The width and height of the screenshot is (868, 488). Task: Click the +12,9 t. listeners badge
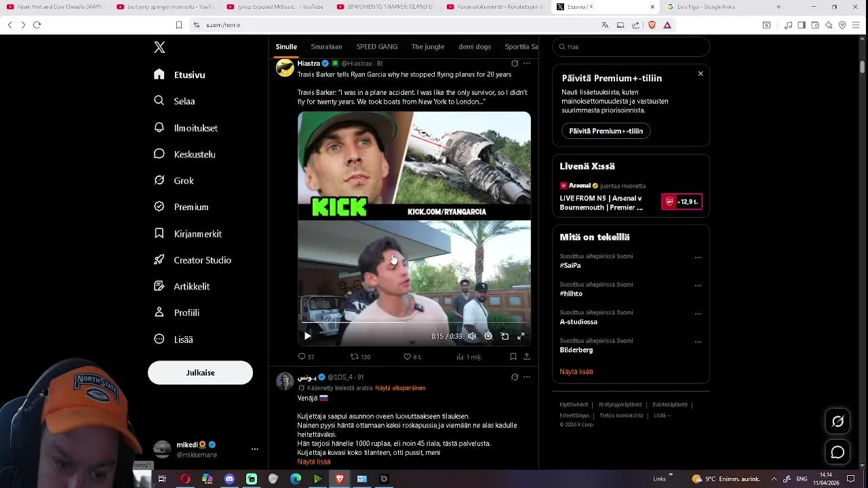point(682,202)
